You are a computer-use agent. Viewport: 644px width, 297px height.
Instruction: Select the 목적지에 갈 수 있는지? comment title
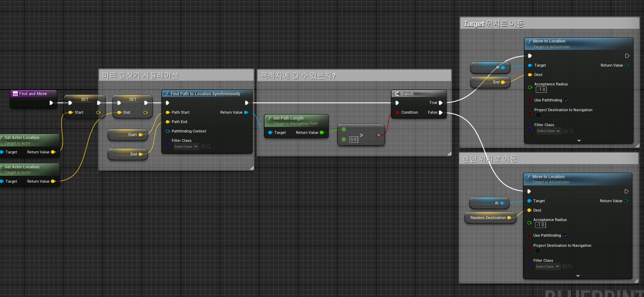(x=298, y=76)
